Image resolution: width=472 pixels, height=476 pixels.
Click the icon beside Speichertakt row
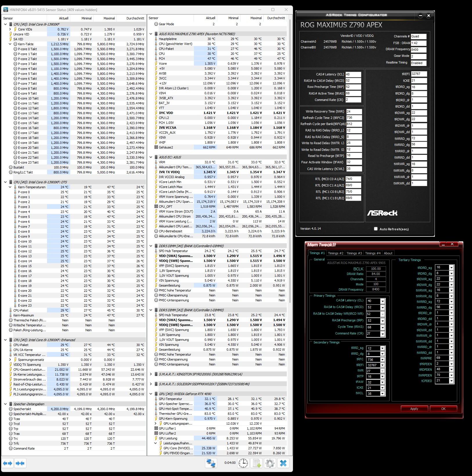coord(11,409)
